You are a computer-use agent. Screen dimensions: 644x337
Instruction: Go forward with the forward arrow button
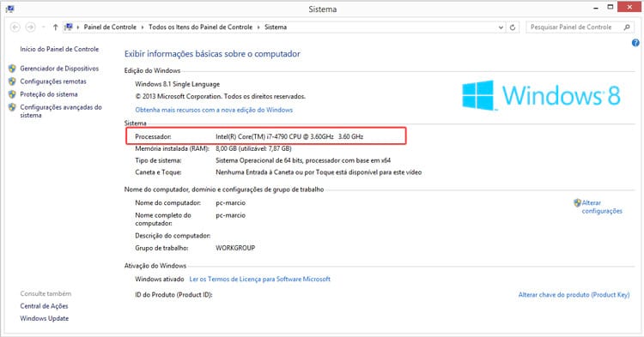30,27
